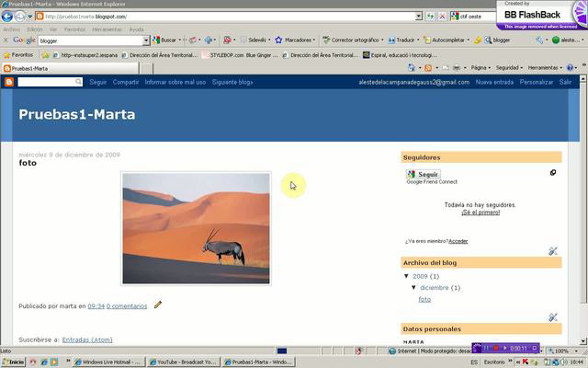Viewport: 588px width, 368px height.
Task: Click the Seguidores widget wrench edit icon
Action: 553,251
